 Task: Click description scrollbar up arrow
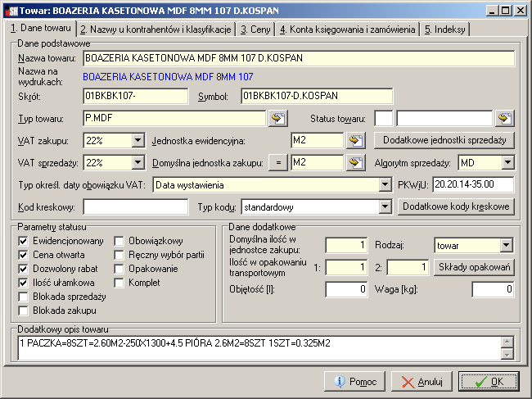pos(507,342)
